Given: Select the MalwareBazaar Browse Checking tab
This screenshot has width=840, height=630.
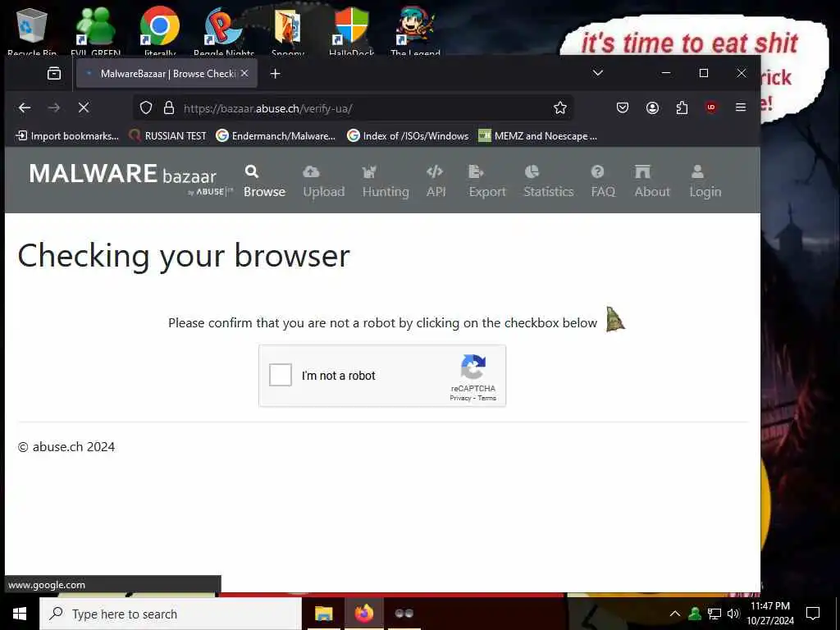Looking at the screenshot, I should (167, 73).
